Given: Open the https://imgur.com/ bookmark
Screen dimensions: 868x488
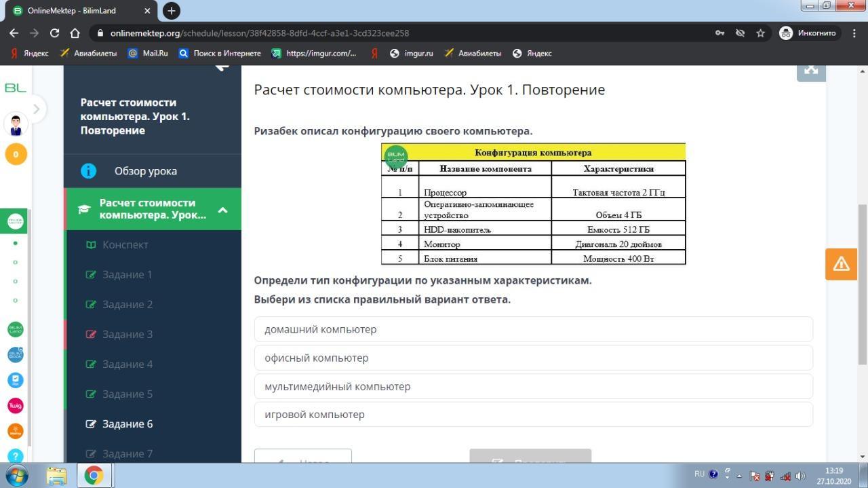Looking at the screenshot, I should [314, 53].
